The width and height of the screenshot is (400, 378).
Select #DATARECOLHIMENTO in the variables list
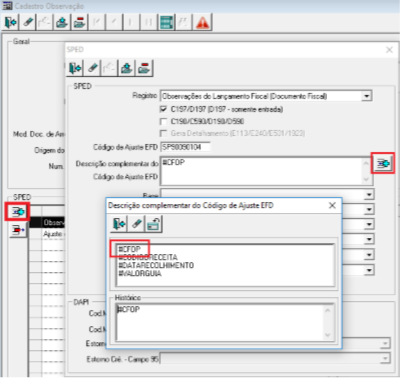156,265
